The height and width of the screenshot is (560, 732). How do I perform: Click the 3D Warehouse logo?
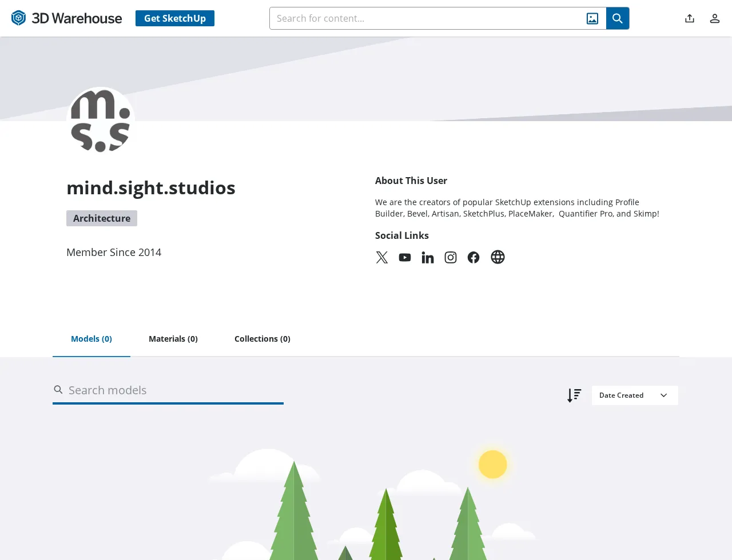point(66,18)
